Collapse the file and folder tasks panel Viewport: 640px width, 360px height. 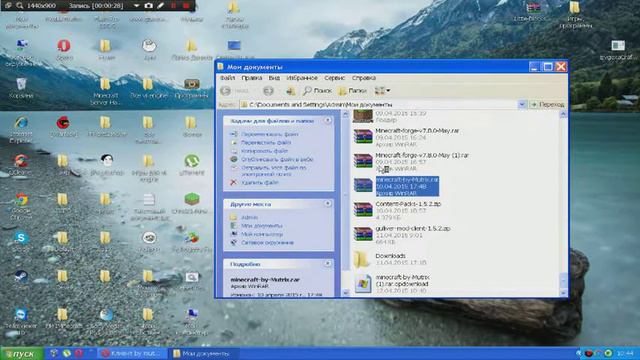328,120
